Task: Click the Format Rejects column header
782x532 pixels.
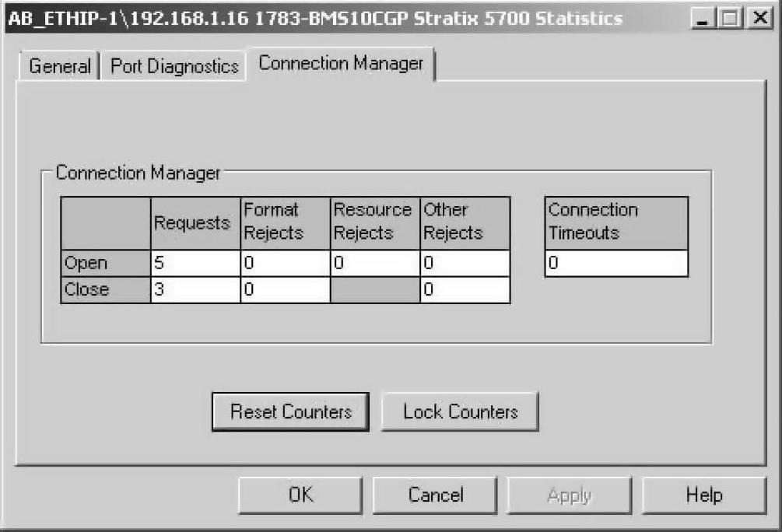Action: pos(286,223)
